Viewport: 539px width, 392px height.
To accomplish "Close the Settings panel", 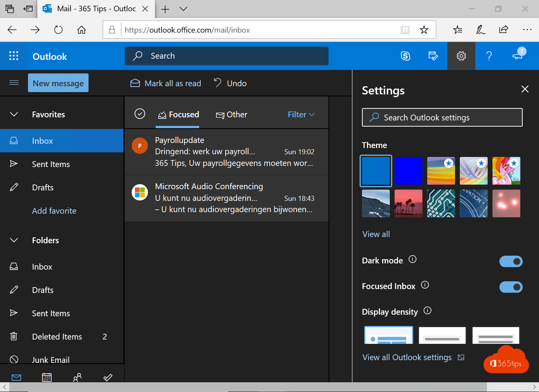I will pos(525,89).
